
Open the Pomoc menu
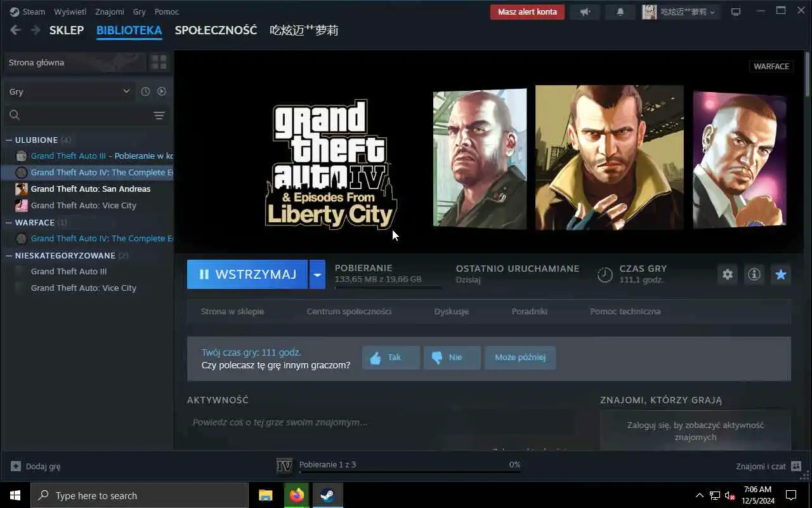(x=167, y=11)
